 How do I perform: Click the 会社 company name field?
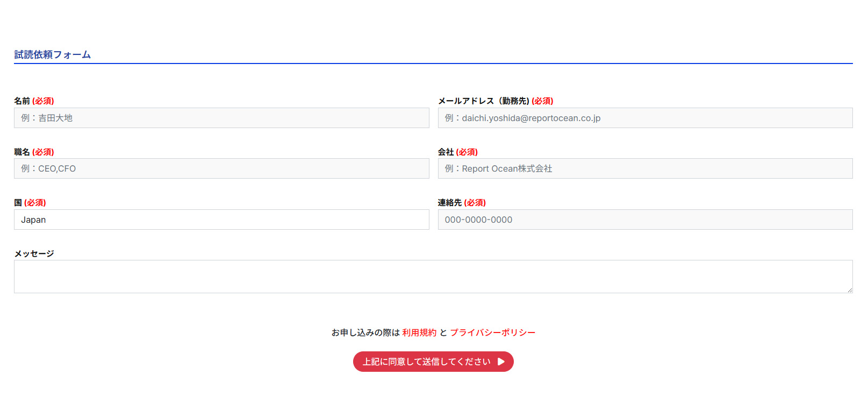[645, 168]
